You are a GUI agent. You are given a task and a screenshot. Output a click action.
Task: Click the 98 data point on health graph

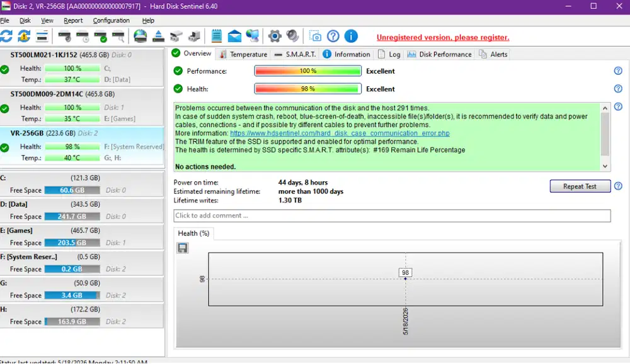405,278
